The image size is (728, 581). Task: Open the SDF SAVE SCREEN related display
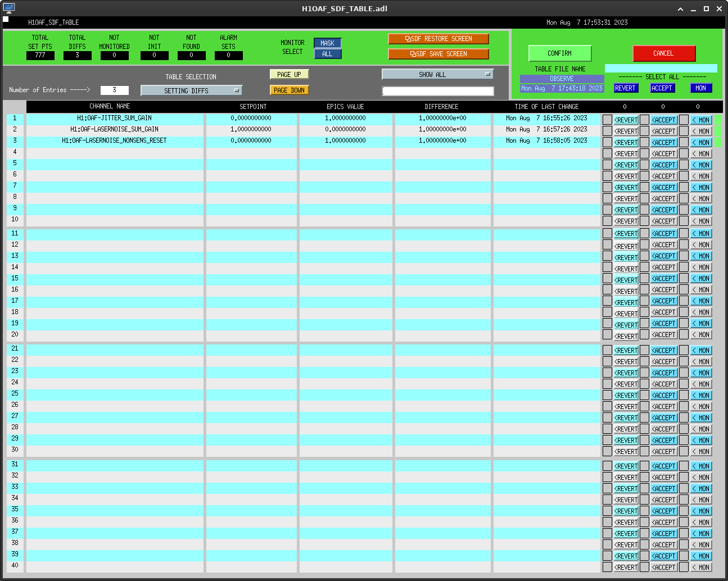point(438,54)
